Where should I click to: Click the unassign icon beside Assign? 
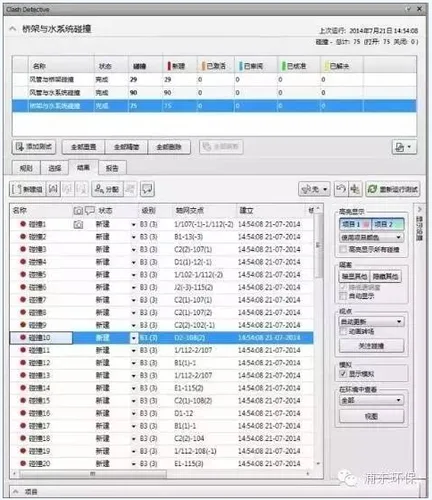[130, 189]
